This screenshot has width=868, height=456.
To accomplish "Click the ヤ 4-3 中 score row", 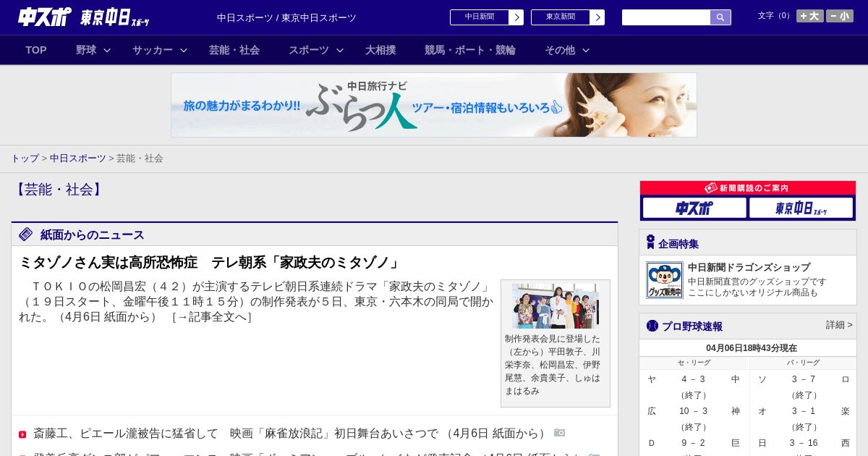I will pos(694,379).
